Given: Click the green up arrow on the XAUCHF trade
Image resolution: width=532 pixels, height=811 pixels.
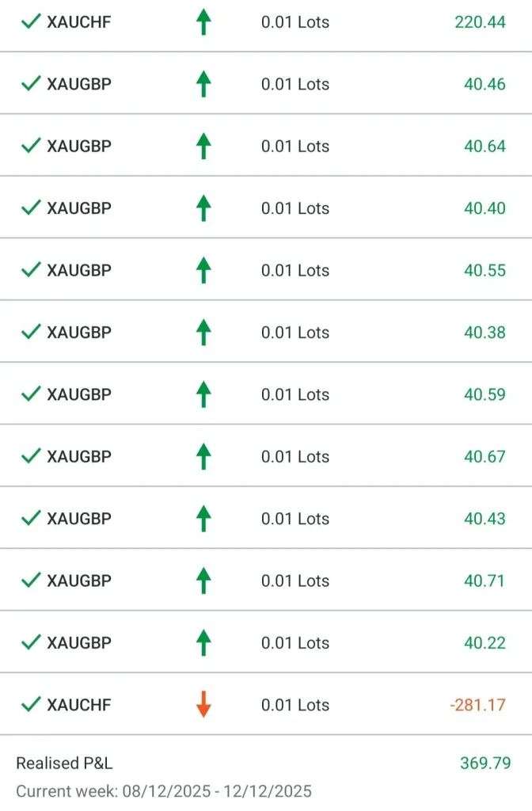Looking at the screenshot, I should point(203,21).
